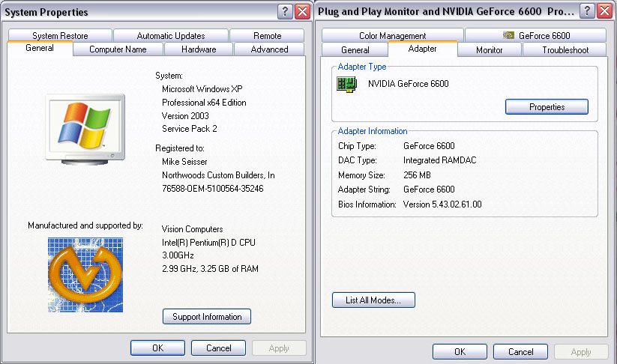The height and width of the screenshot is (364, 617).
Task: Click the 'Adapter Information' group label
Action: coord(373,131)
